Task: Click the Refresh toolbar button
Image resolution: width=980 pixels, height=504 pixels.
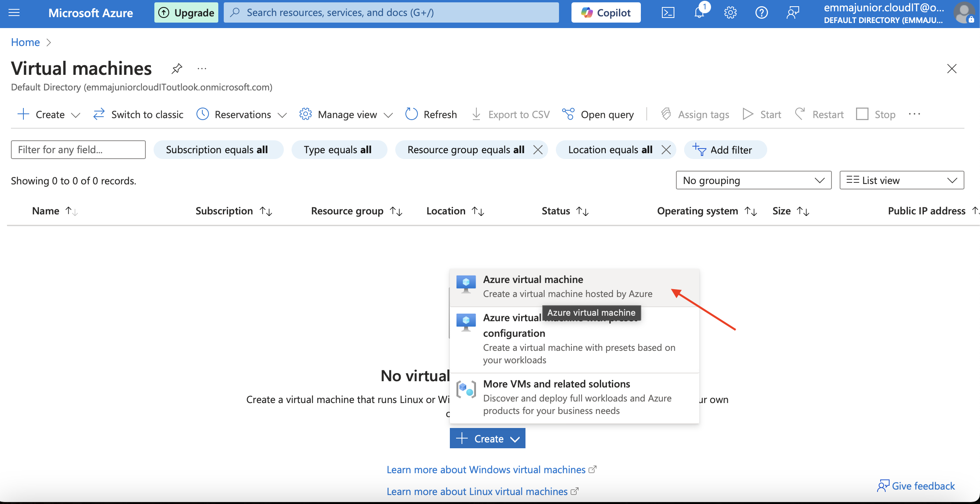Action: tap(431, 114)
